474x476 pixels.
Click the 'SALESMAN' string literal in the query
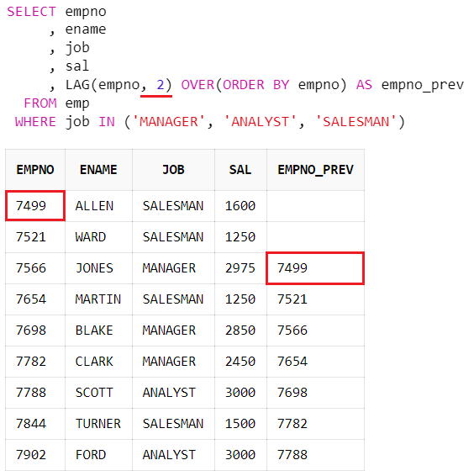point(356,122)
